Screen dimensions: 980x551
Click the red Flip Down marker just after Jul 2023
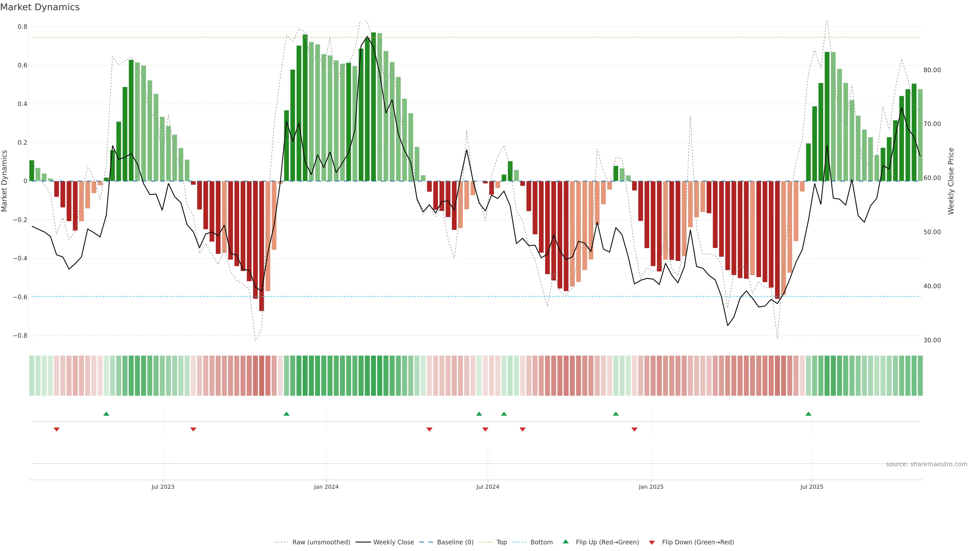[193, 429]
